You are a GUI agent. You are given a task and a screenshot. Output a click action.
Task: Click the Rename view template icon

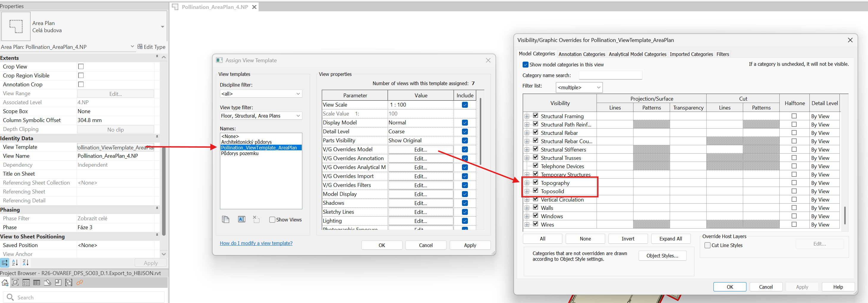[241, 219]
